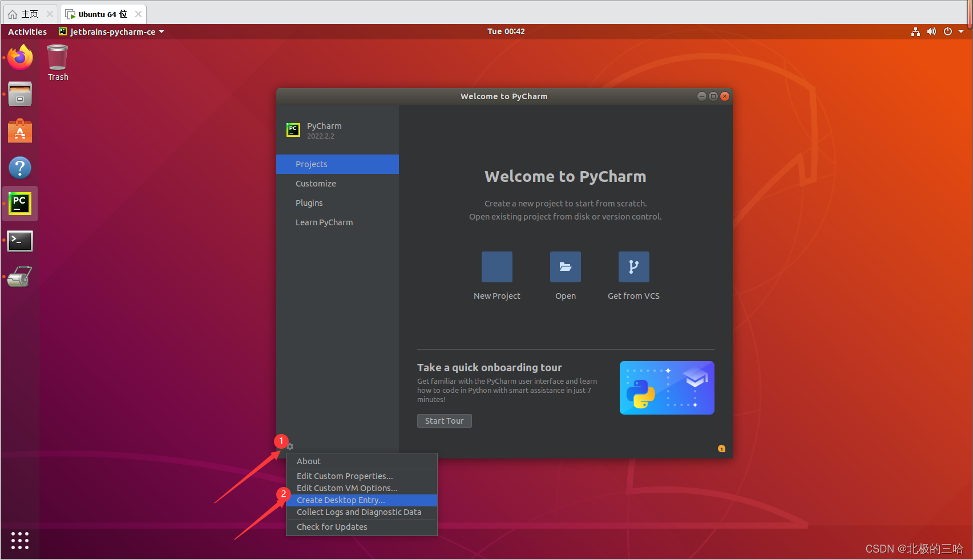
Task: Choose Create Desktop Entry...
Action: click(x=362, y=500)
